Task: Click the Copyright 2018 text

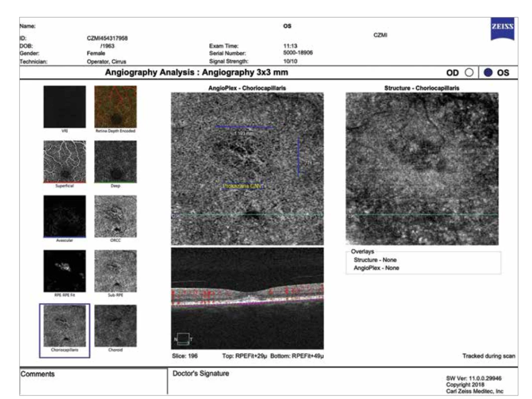Action: pos(465,385)
